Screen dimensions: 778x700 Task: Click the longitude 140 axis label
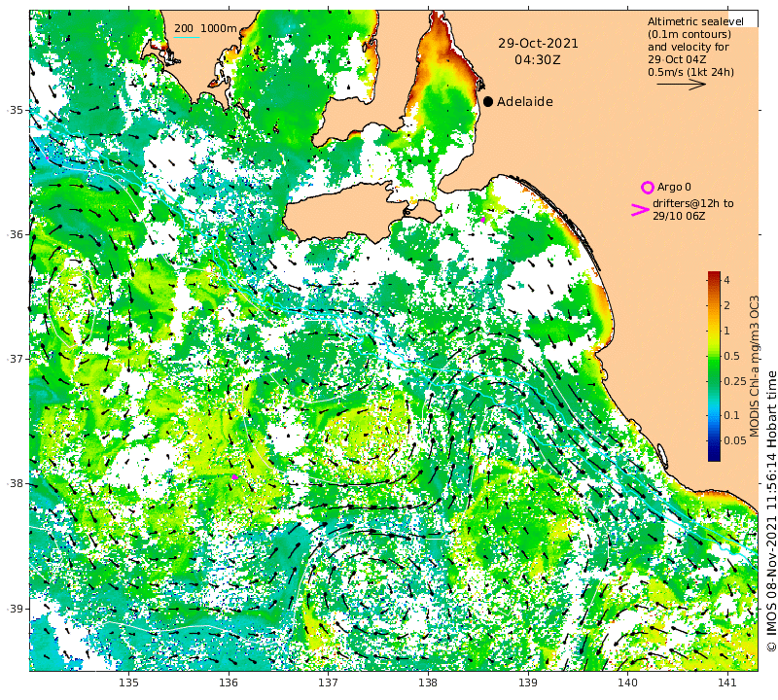[627, 682]
